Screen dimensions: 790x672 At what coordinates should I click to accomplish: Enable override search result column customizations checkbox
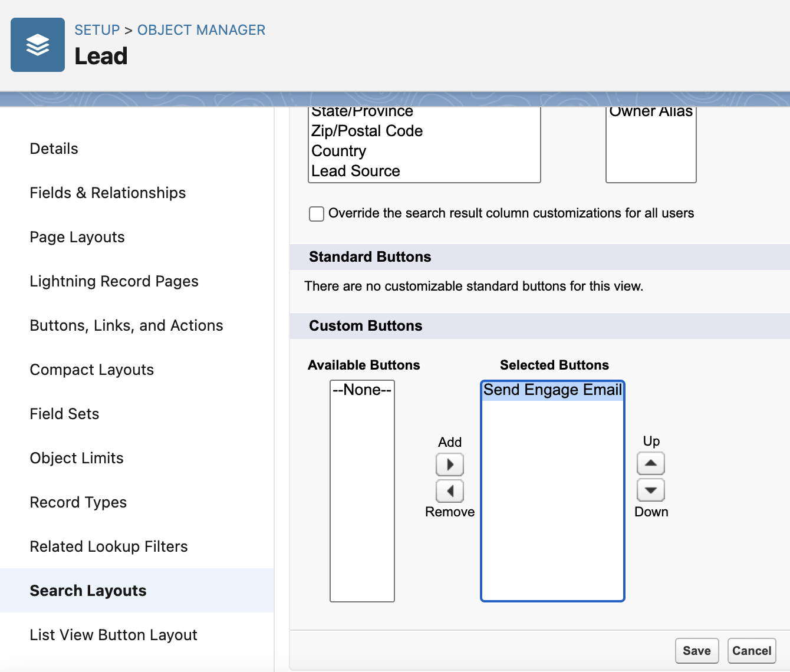pos(317,213)
